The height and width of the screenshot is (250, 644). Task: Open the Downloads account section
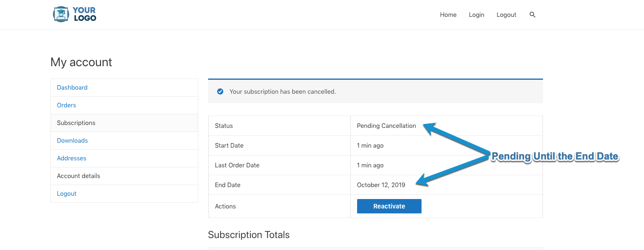72,141
